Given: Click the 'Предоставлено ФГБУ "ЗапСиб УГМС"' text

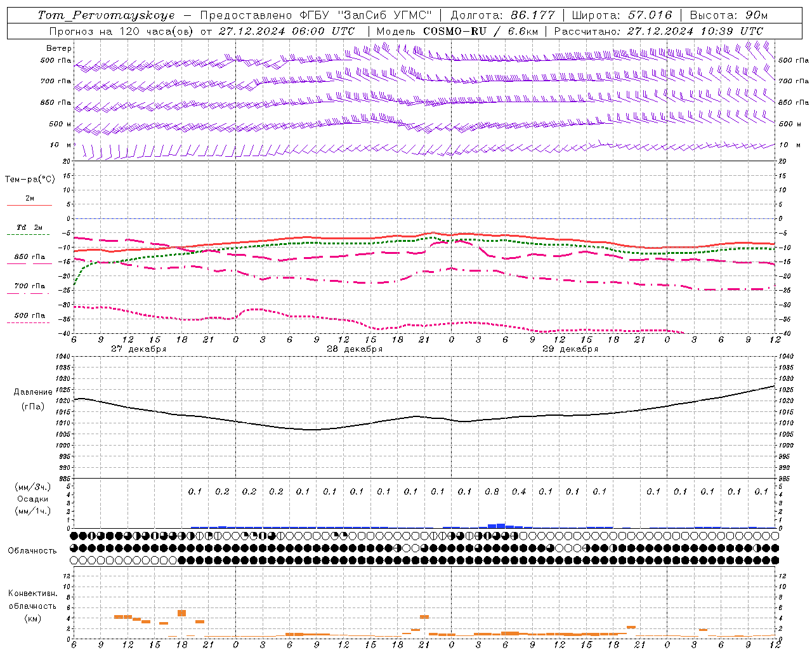Looking at the screenshot, I should coord(315,15).
